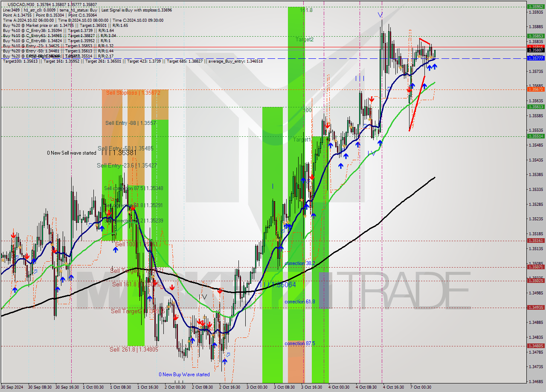Viewport: 546px width, 392px height.
Task: Click the '3 Oct 08:30' time axis label
Action: [x=284, y=387]
